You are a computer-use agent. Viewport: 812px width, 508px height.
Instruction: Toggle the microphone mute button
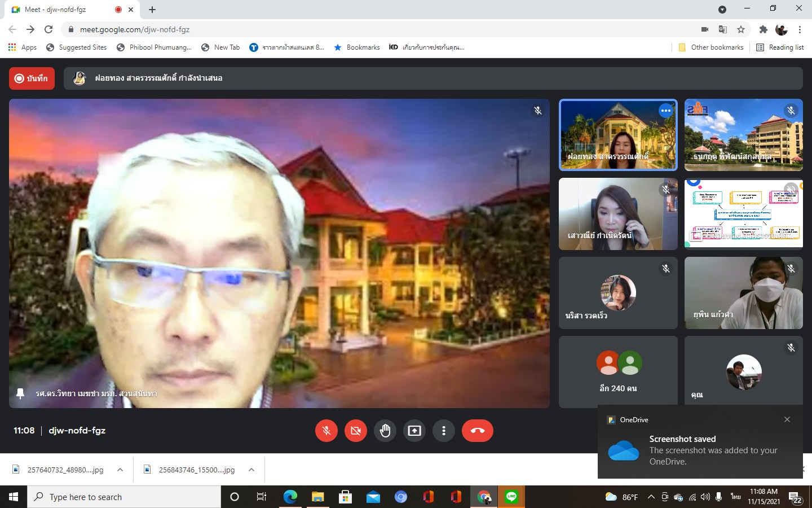[326, 431]
